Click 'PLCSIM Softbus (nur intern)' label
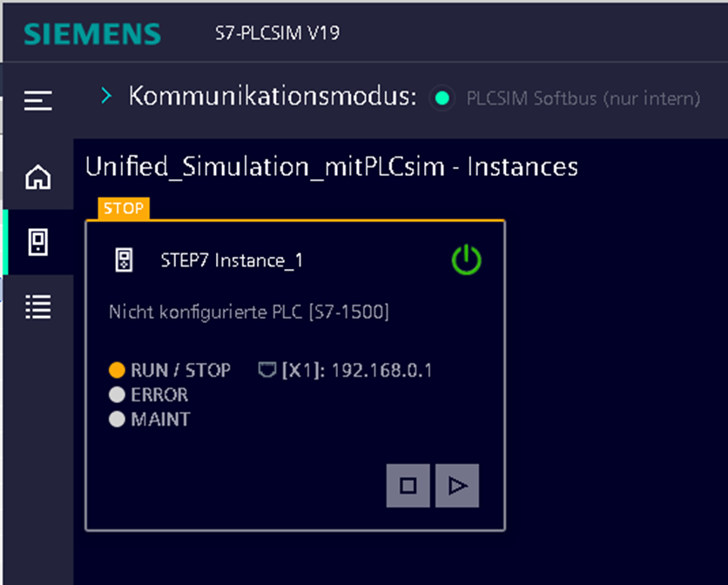Screen dimensions: 728x585 coord(583,98)
